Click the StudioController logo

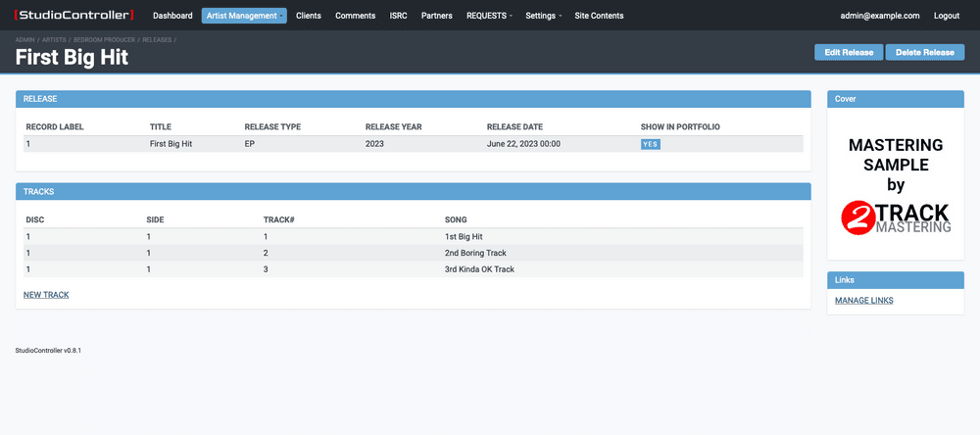[x=73, y=16]
